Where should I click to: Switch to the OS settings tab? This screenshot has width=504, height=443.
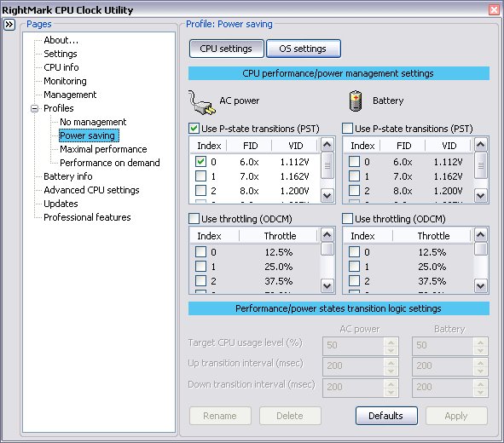pos(304,49)
